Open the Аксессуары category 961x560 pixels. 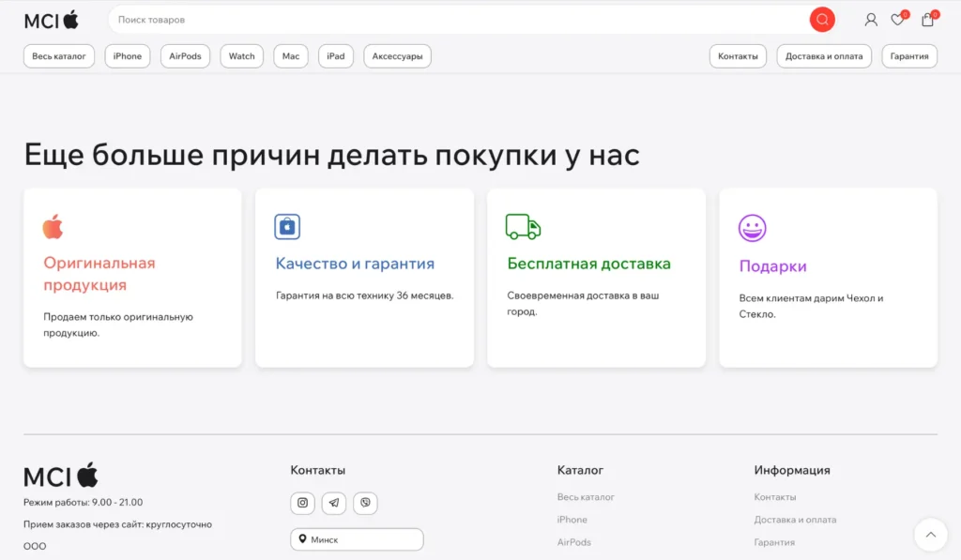397,56
